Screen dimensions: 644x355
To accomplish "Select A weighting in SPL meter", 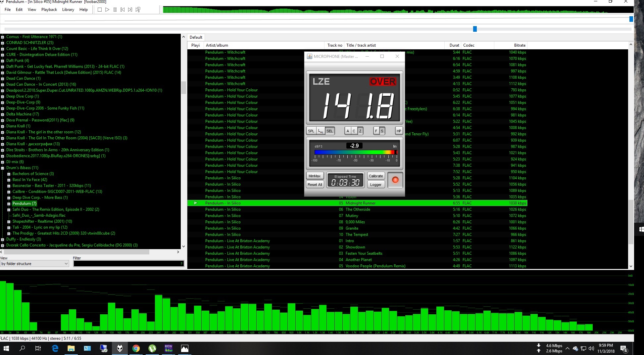I will pyautogui.click(x=348, y=131).
